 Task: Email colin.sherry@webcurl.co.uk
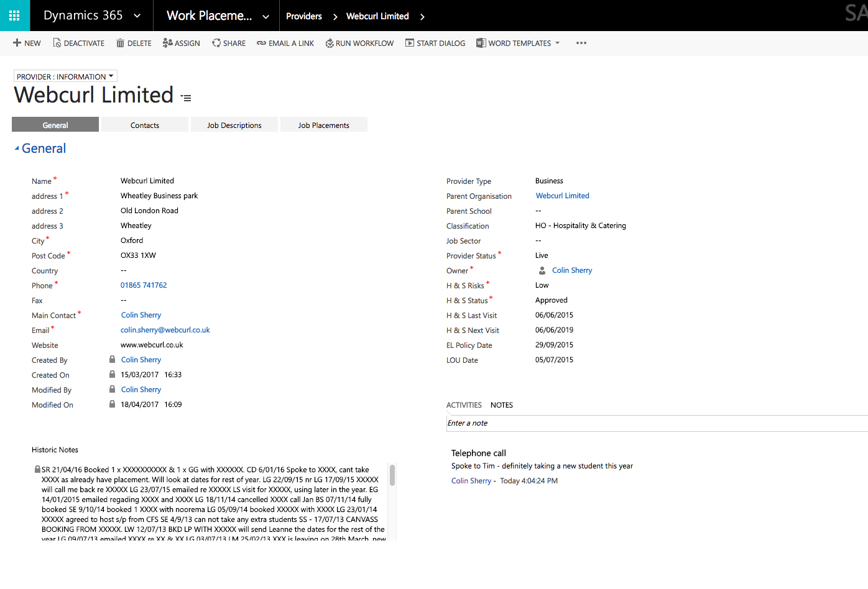[x=165, y=330]
